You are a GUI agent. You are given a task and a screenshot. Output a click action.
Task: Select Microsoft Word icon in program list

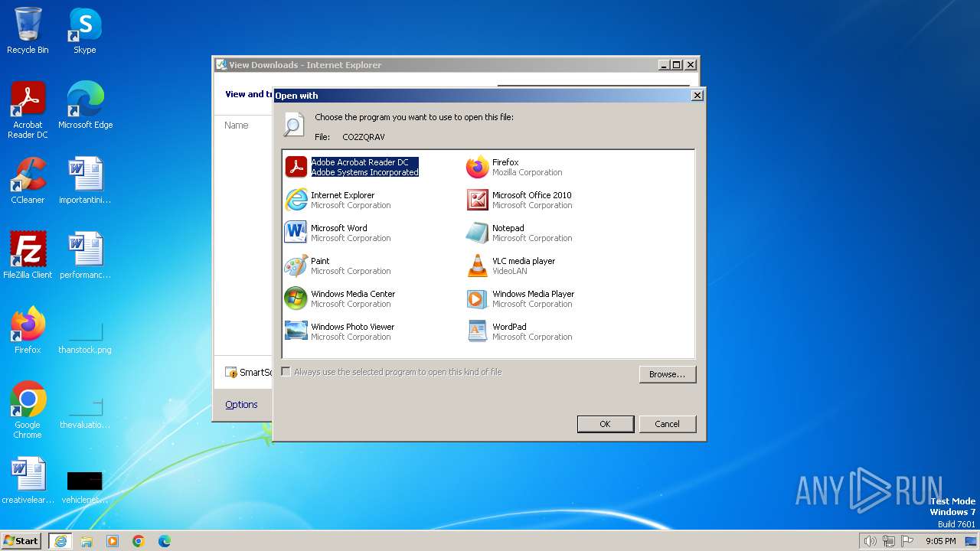tap(296, 233)
